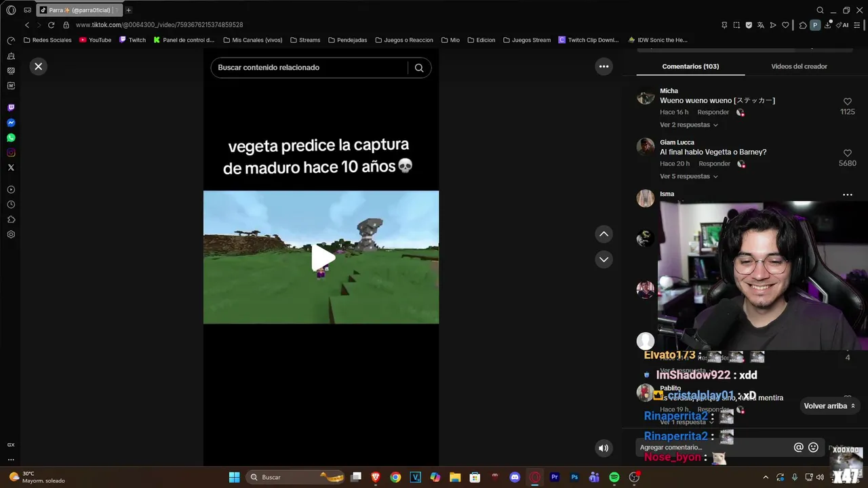The width and height of the screenshot is (868, 488).
Task: Take a snapshot with the capture icon
Action: (x=736, y=25)
